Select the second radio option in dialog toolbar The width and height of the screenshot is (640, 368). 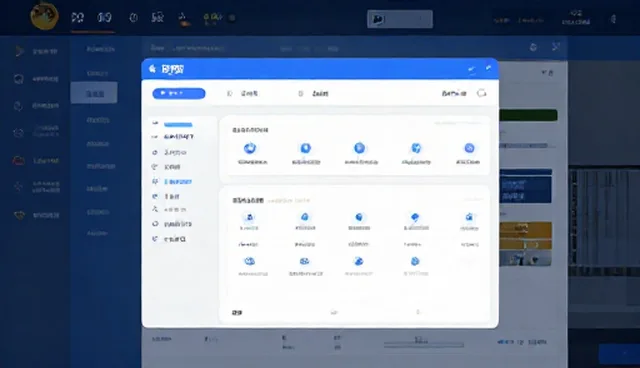pos(301,93)
